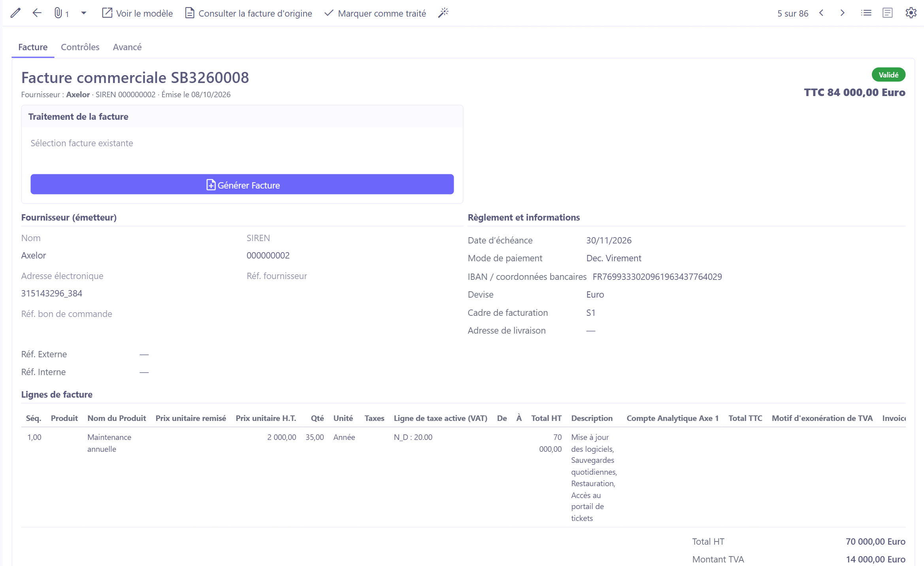Open the paperclip attachments icon
The height and width of the screenshot is (566, 924).
(58, 13)
